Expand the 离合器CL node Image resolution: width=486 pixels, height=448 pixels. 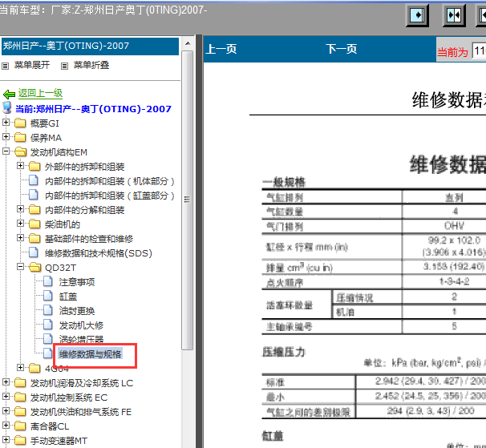click(6, 426)
